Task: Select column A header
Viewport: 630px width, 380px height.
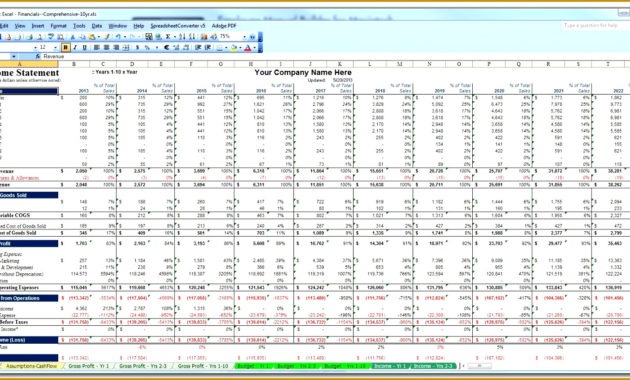Action: click(x=29, y=64)
